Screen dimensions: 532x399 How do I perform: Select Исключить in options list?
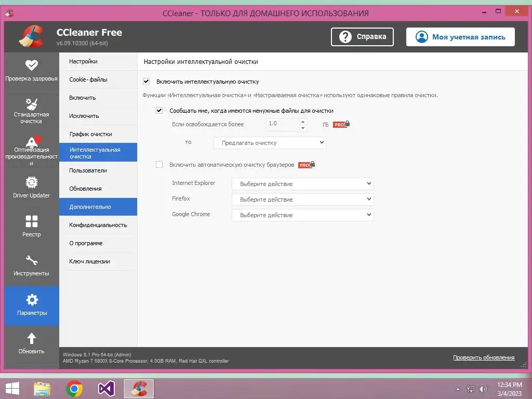click(x=98, y=116)
